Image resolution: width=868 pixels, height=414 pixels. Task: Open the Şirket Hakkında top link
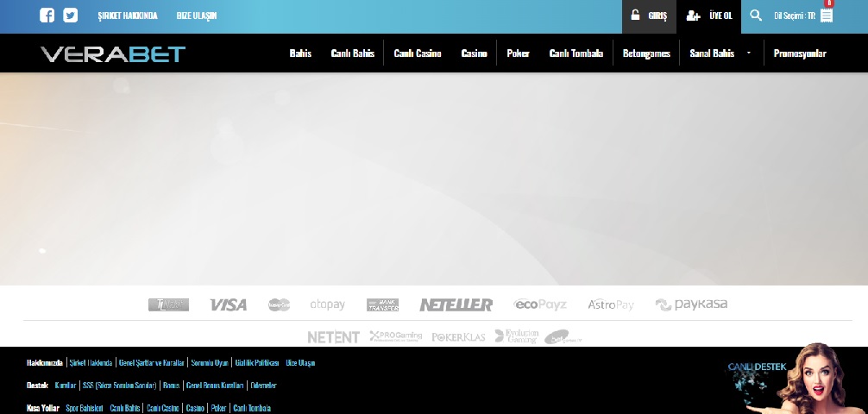(128, 16)
